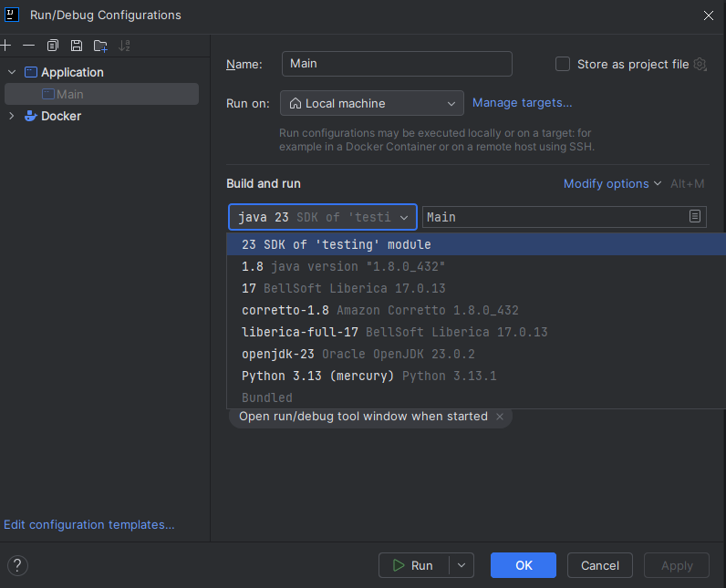Image resolution: width=726 pixels, height=588 pixels.
Task: Click the Docker whale icon
Action: click(x=31, y=116)
